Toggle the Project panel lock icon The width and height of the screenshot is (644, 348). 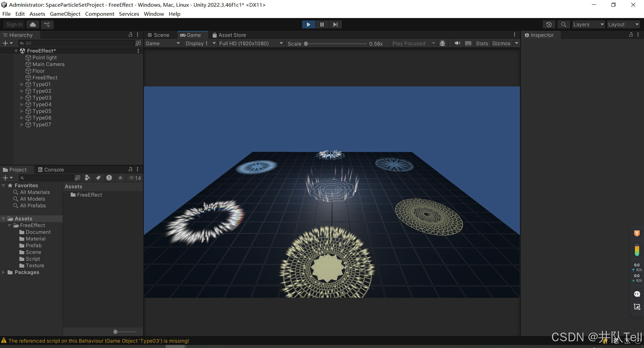coord(130,169)
